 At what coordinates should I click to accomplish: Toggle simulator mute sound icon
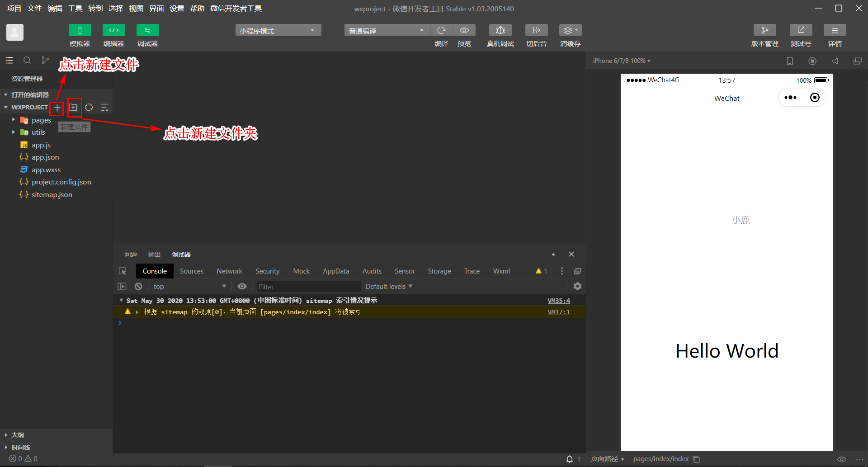(x=835, y=61)
